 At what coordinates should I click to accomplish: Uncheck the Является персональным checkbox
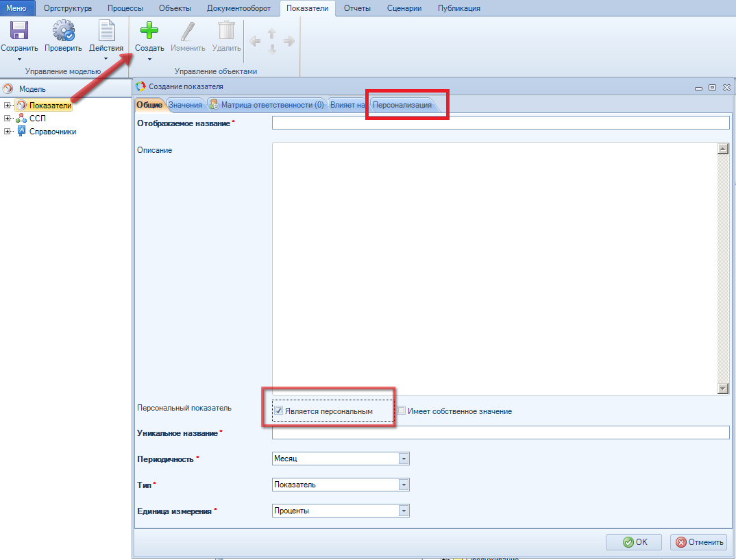279,411
